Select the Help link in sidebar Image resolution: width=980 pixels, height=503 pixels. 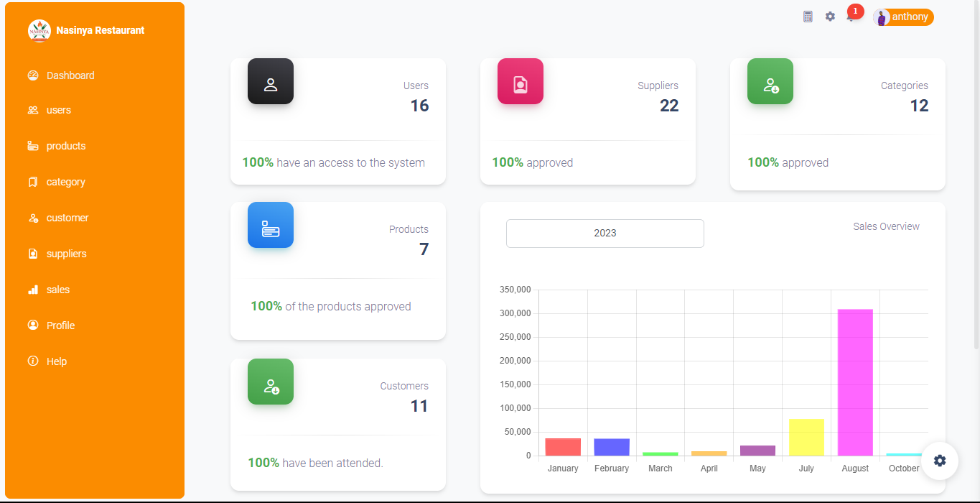click(56, 361)
